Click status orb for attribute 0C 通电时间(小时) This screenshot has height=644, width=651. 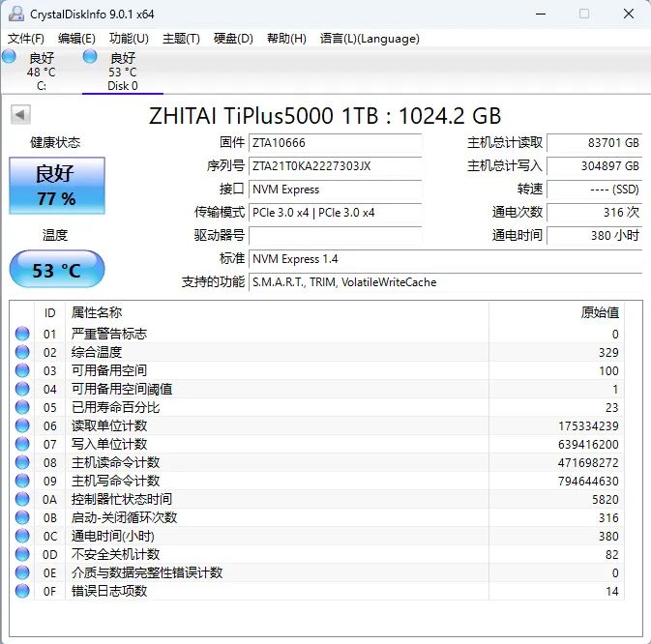click(x=22, y=536)
